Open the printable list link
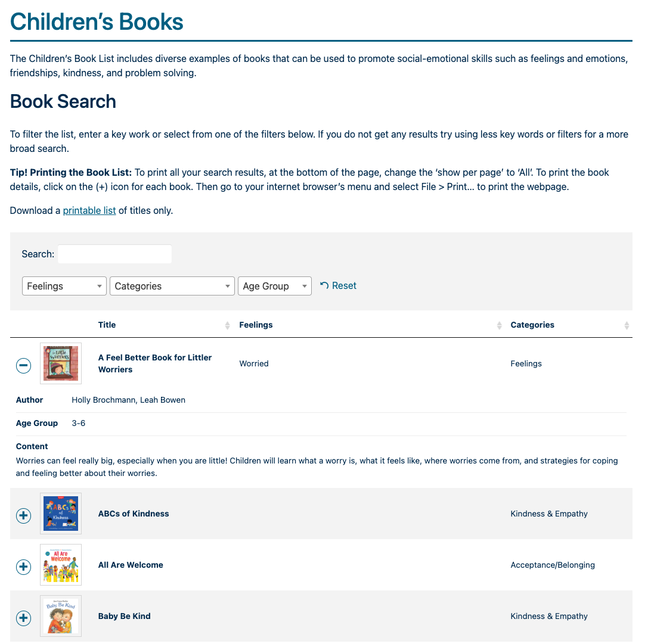This screenshot has width=645, height=644. click(x=89, y=210)
